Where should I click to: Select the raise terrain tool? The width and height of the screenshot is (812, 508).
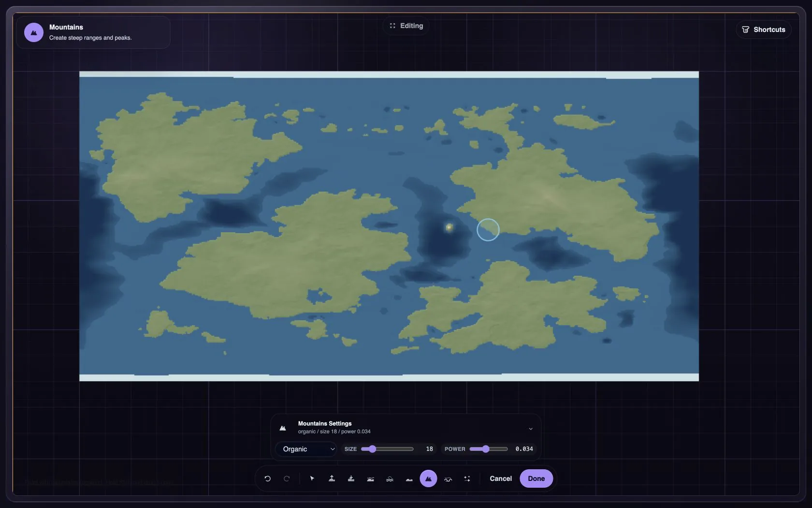[332, 478]
